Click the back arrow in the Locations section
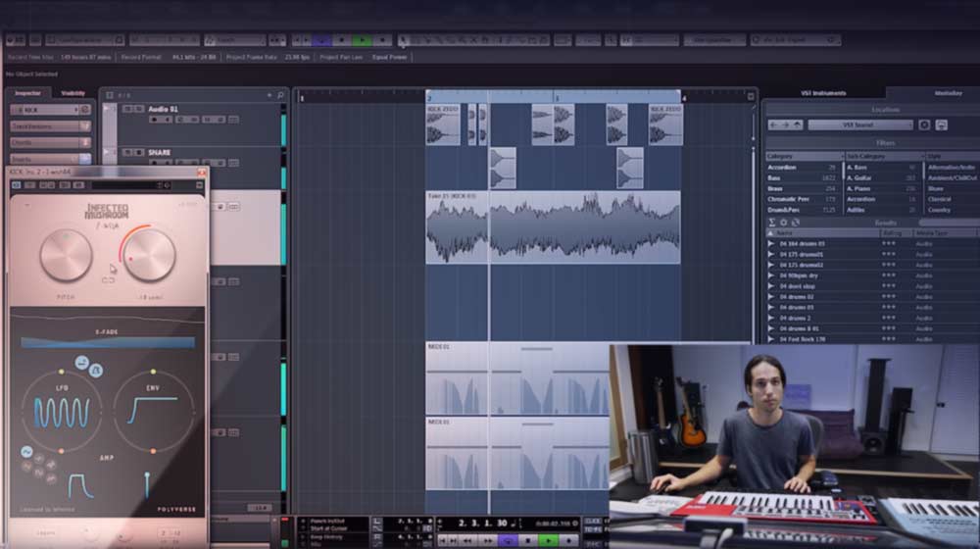Image resolution: width=980 pixels, height=549 pixels. 773,125
